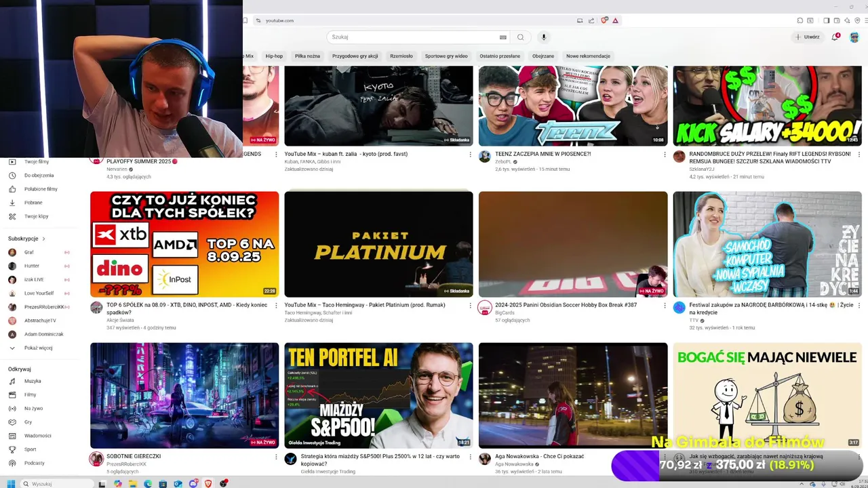Click the YouTube search input field
The height and width of the screenshot is (488, 868).
(414, 37)
